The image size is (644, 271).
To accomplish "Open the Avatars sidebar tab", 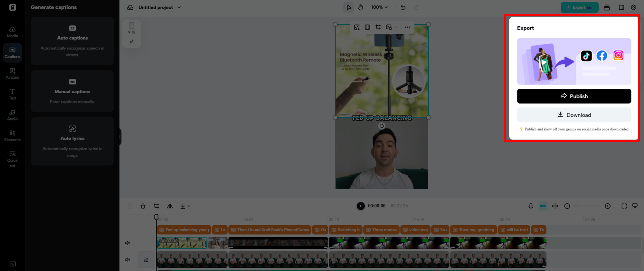I will 12,73.
